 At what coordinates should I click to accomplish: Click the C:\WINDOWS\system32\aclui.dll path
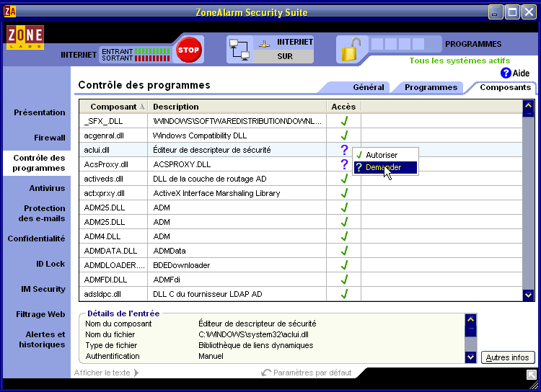254,334
